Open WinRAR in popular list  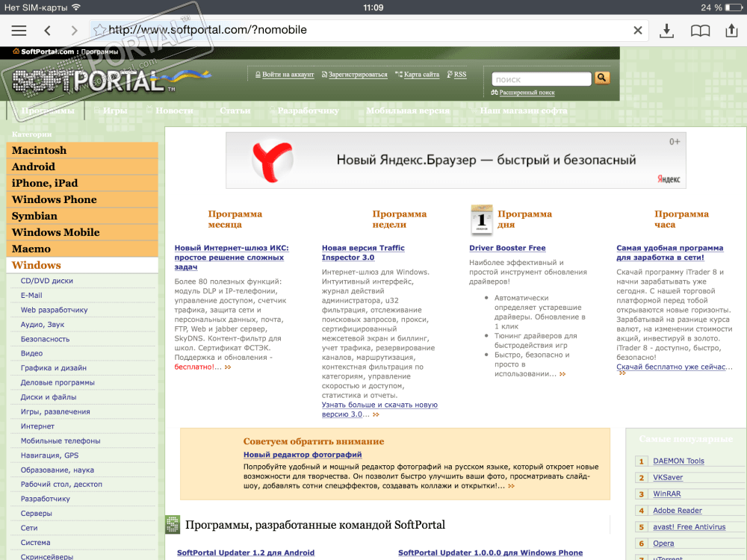tap(667, 494)
